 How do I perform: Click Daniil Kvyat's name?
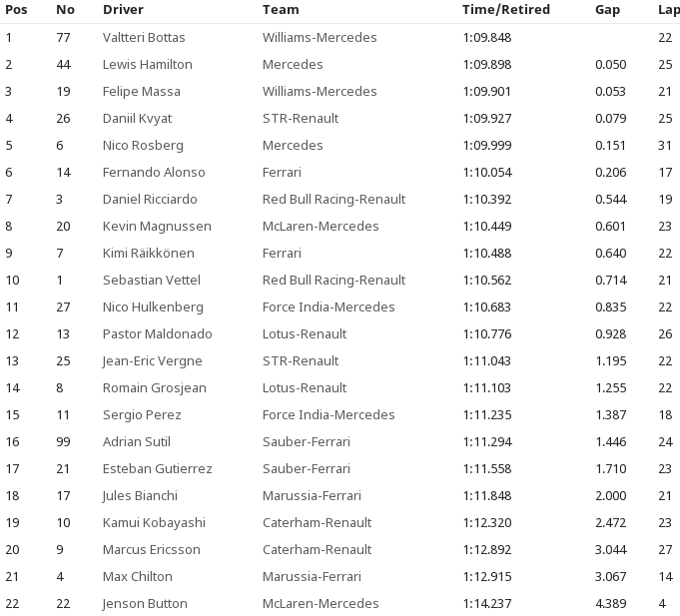tap(137, 118)
